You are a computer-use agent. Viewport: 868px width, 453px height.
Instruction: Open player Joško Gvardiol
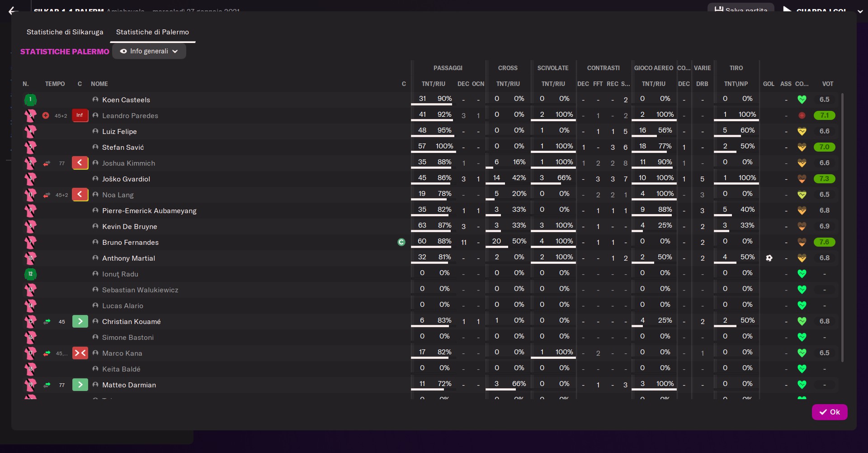pyautogui.click(x=126, y=179)
